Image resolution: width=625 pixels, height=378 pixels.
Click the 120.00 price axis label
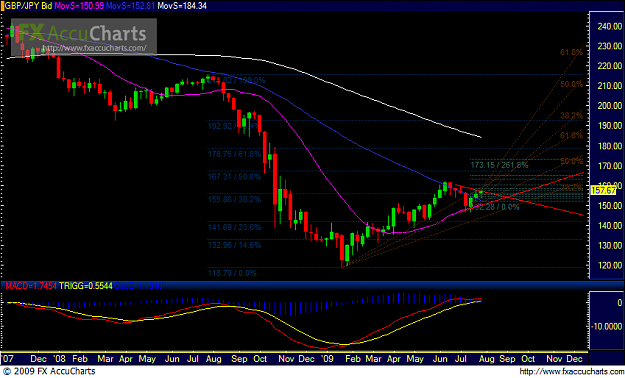click(x=610, y=266)
